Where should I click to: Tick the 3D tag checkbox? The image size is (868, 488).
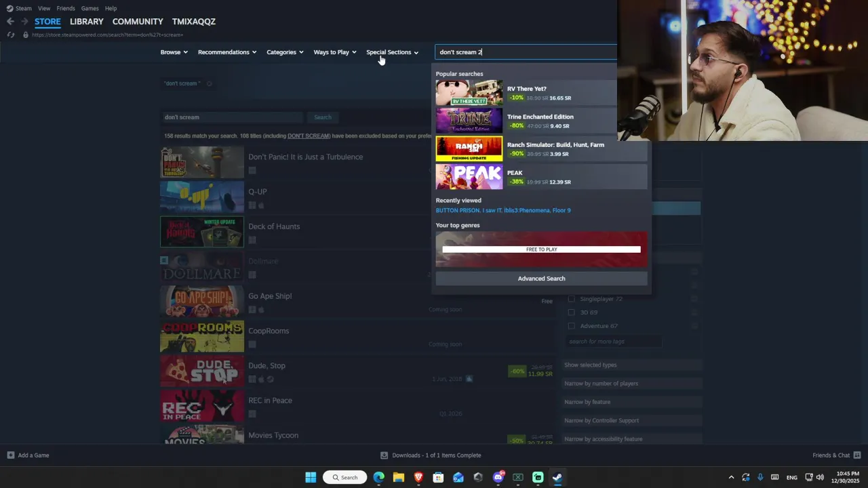571,312
